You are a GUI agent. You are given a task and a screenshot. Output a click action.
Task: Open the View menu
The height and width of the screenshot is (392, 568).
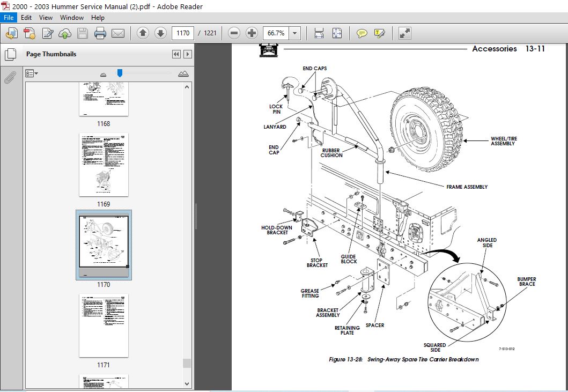pyautogui.click(x=46, y=17)
